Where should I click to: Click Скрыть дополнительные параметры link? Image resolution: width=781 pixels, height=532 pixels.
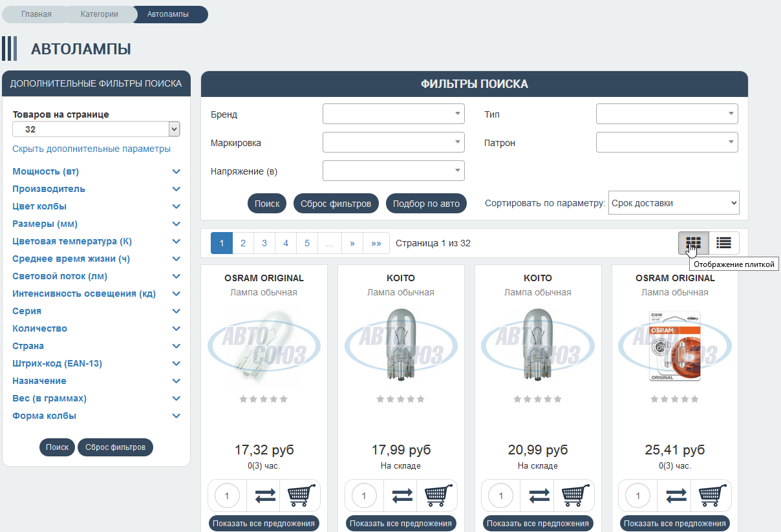click(x=91, y=149)
